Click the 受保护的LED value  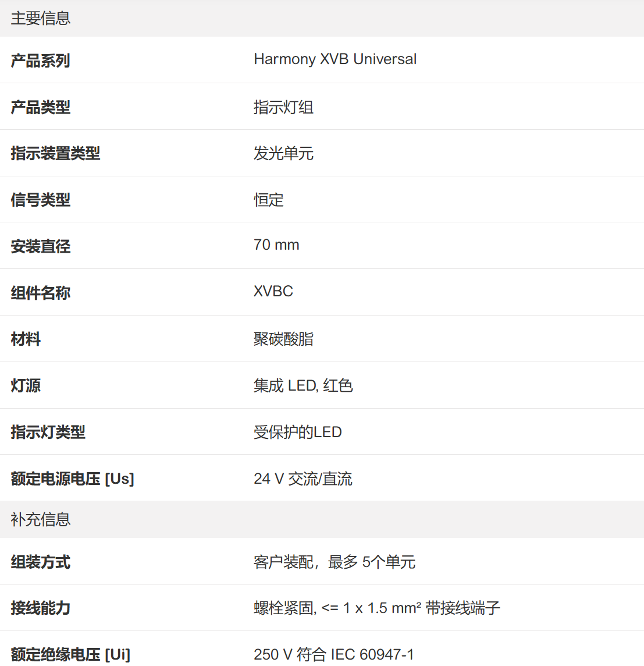(298, 432)
